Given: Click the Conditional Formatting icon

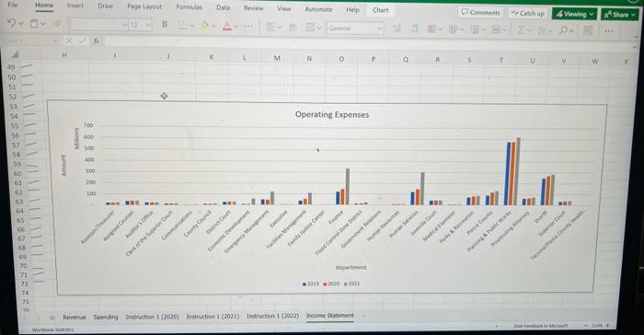Looking at the screenshot, I should (x=431, y=29).
